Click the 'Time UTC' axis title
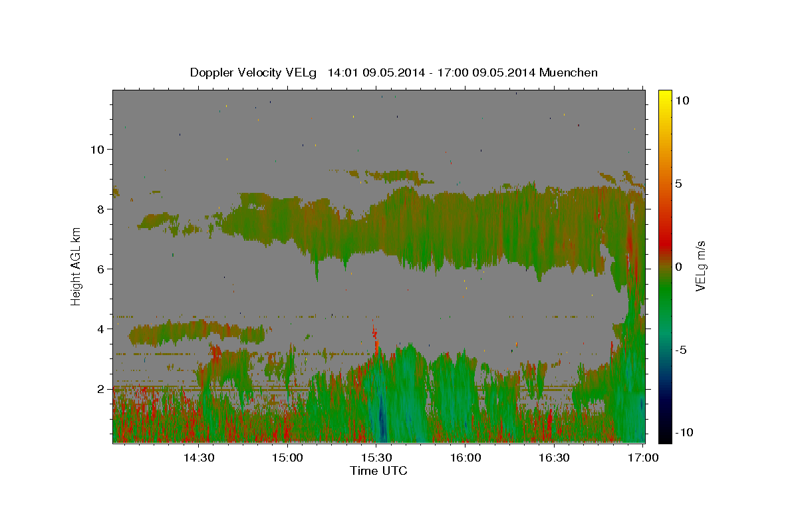 pyautogui.click(x=378, y=471)
